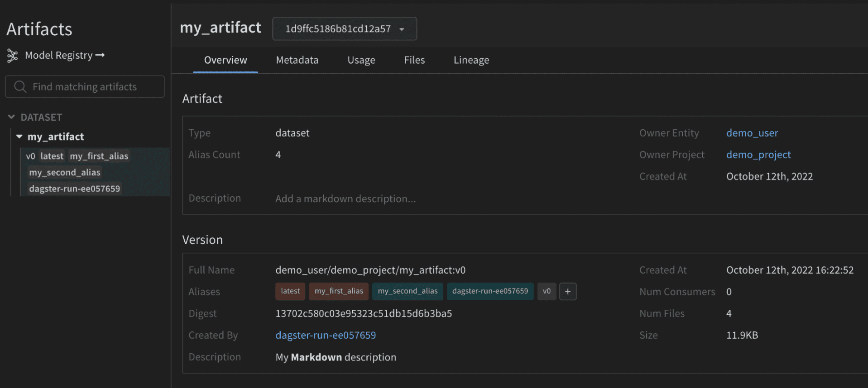Open the Files tab
The height and width of the screenshot is (388, 868).
414,60
